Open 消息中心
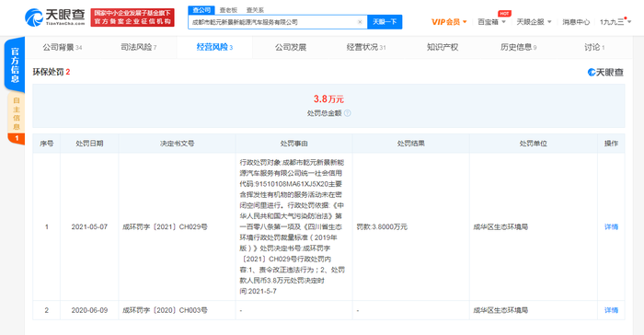Screen dimensions: 644x335 coord(576,22)
